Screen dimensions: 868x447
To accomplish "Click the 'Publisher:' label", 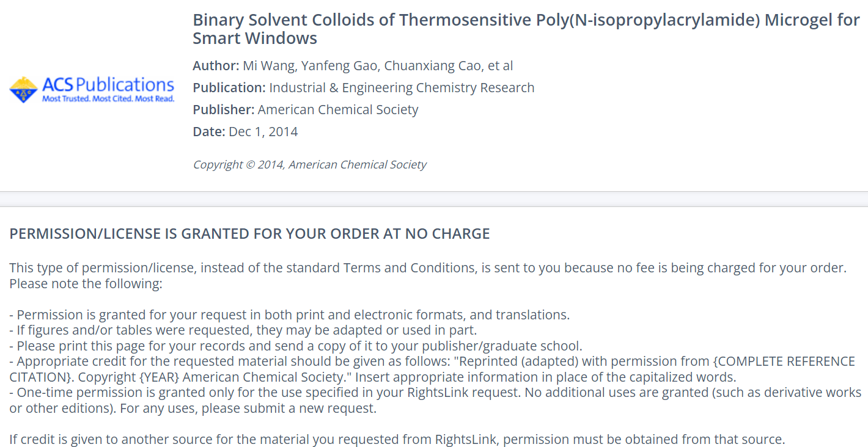I will [223, 110].
